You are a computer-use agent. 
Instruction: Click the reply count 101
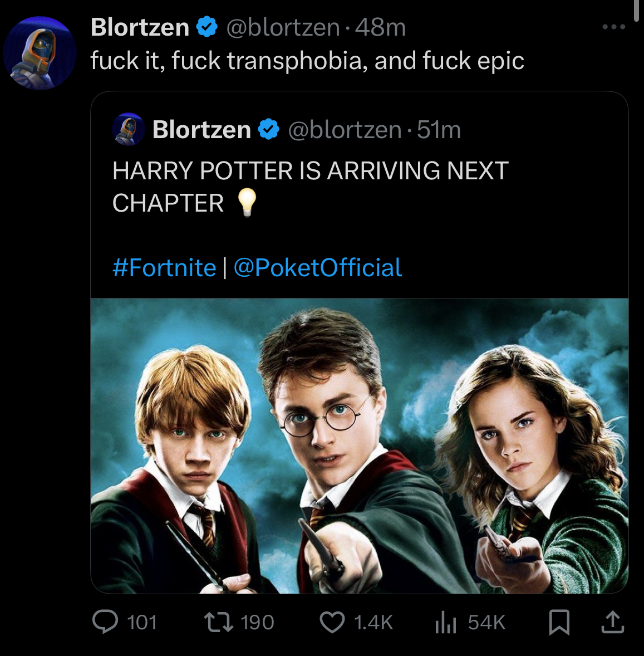click(142, 623)
